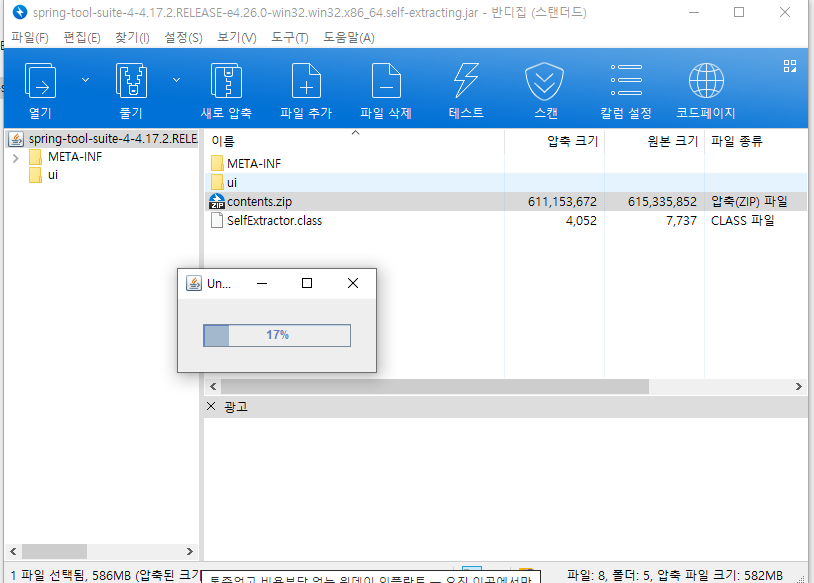814x583 pixels.
Task: Click SelfExtractor.class compressed size 4,052
Action: click(x=581, y=221)
